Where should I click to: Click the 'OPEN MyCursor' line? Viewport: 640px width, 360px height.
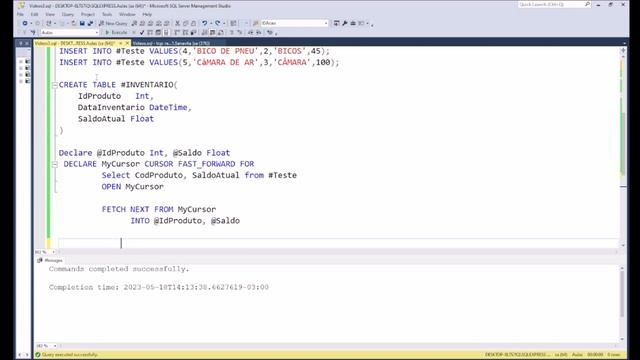pos(133,187)
